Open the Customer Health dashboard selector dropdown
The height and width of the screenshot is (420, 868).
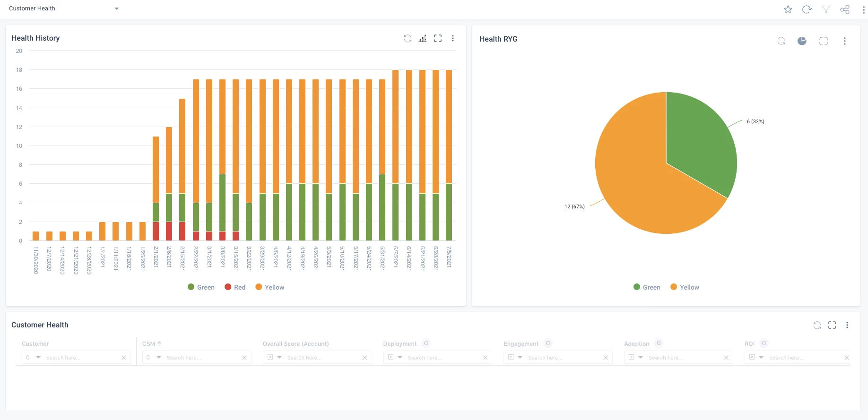(117, 9)
